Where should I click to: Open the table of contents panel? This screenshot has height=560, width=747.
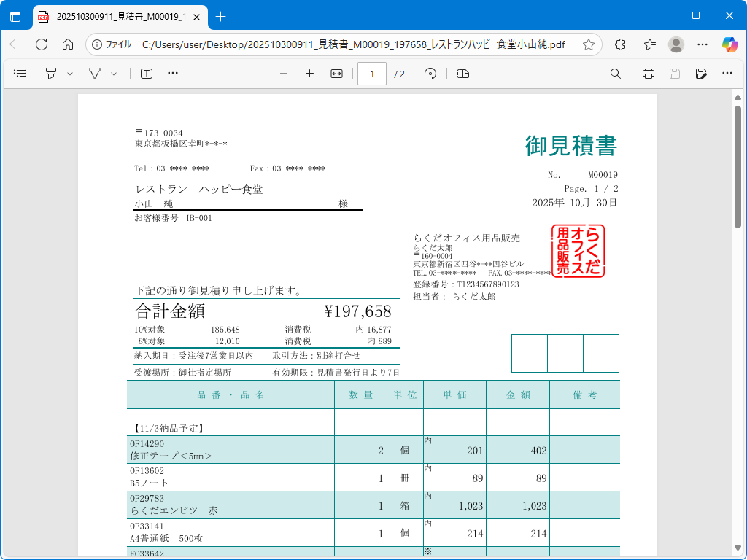coord(20,74)
